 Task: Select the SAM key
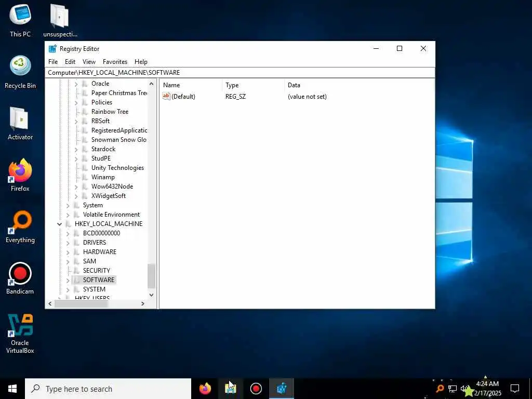coord(89,261)
